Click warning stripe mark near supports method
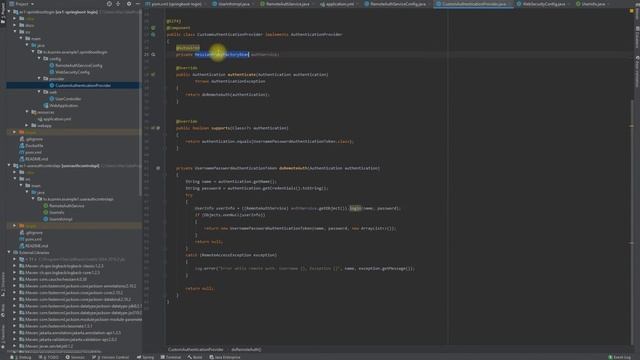 632,126
